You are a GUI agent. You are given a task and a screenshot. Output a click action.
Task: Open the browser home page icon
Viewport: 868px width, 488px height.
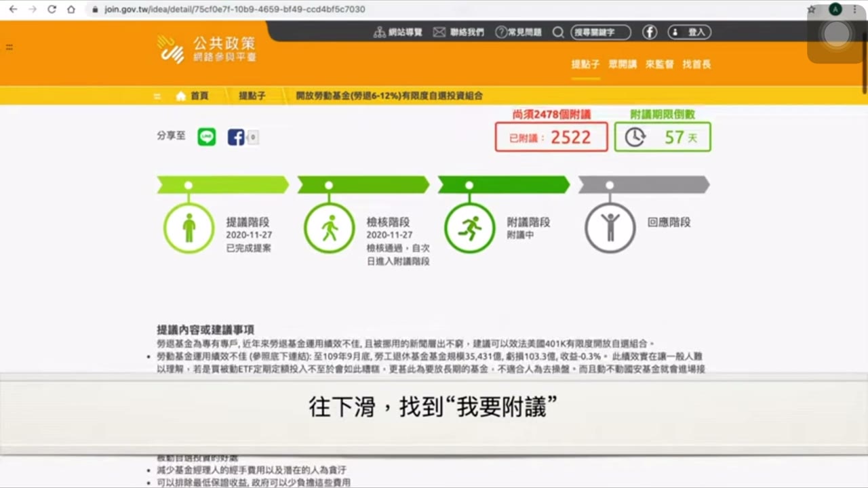click(x=71, y=9)
